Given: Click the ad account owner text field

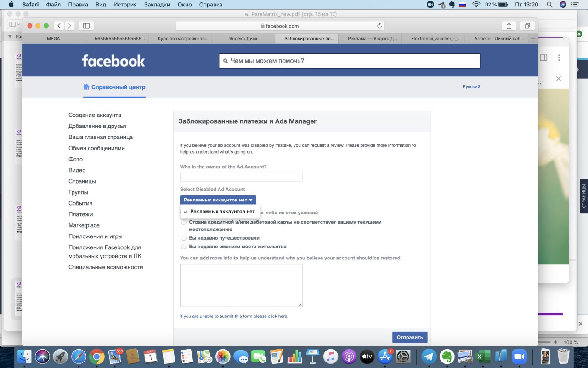Looking at the screenshot, I should 241,177.
